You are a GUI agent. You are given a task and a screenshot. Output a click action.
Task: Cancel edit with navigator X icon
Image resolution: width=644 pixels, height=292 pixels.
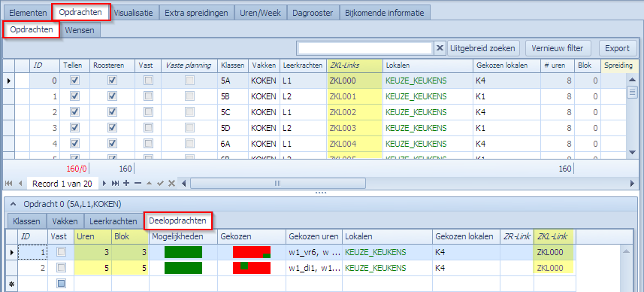171,183
